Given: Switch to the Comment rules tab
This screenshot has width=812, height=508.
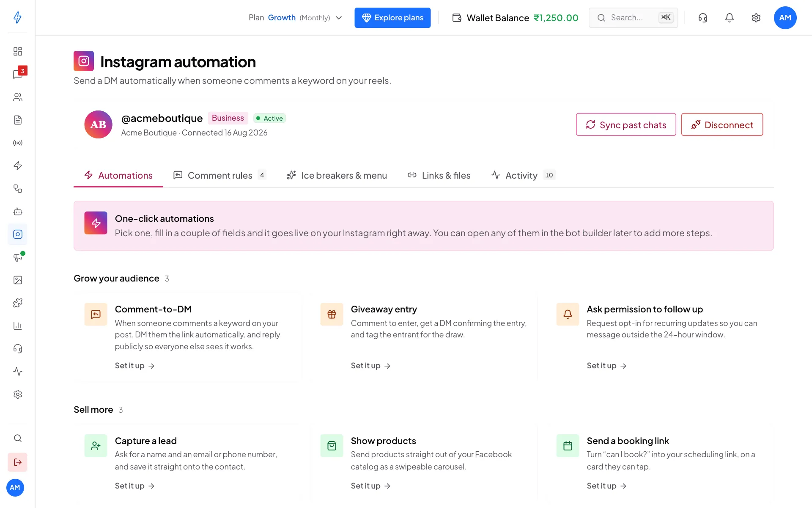Looking at the screenshot, I should tap(219, 175).
